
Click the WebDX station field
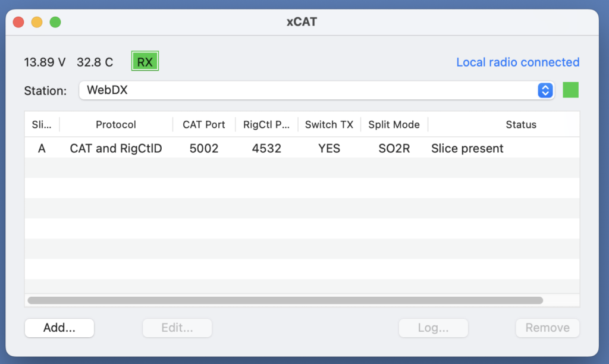coord(316,90)
